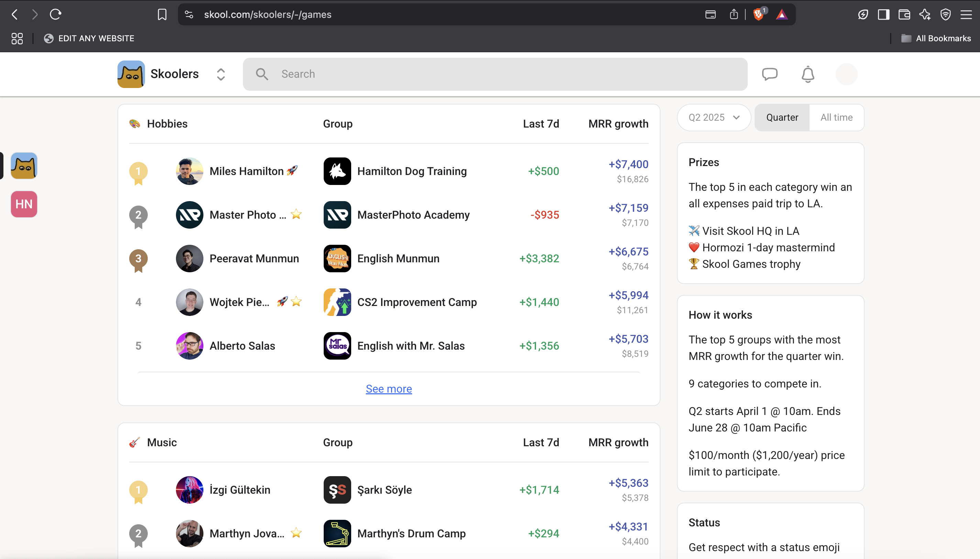Click the skool.com address bar URL
The image size is (980, 559).
pyautogui.click(x=267, y=14)
